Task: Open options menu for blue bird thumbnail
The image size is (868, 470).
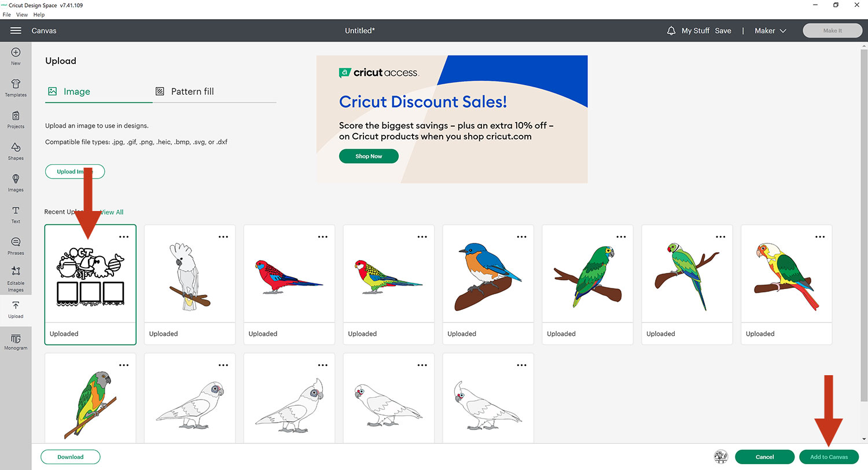Action: point(521,237)
